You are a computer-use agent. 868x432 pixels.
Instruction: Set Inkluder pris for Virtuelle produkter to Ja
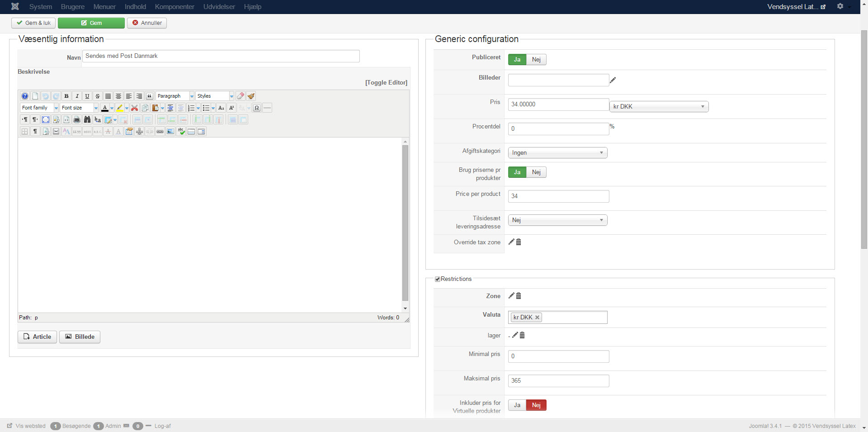[x=517, y=405]
